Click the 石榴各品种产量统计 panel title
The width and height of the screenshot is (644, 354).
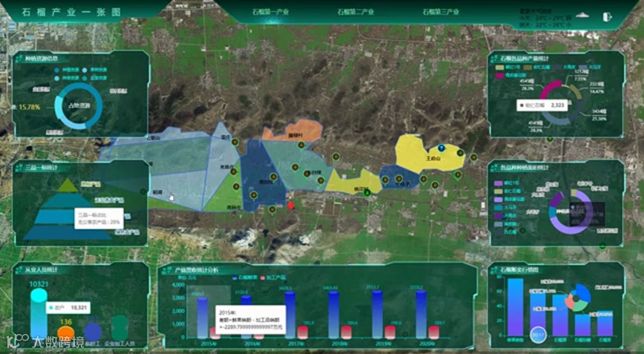click(x=525, y=59)
